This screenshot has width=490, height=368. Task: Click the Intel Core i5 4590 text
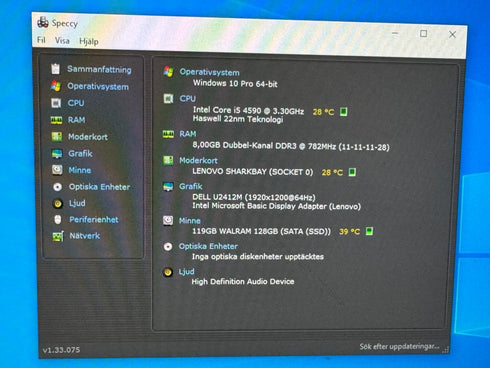click(248, 110)
